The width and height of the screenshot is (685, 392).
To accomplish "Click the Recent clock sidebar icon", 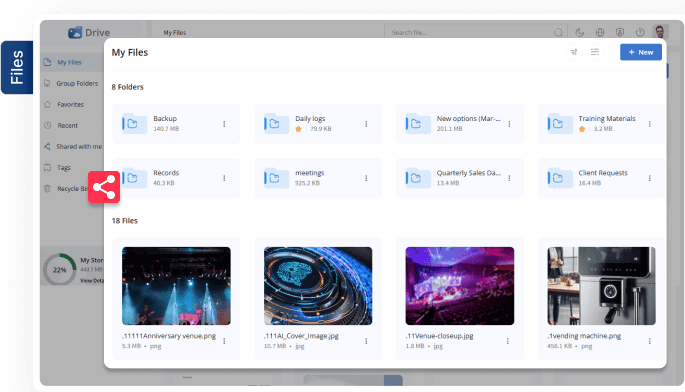I will (47, 125).
